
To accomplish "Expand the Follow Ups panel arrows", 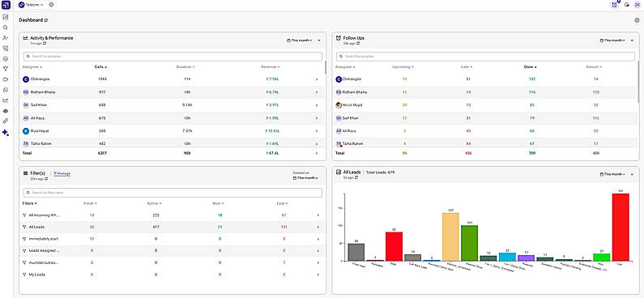I will click(632, 40).
